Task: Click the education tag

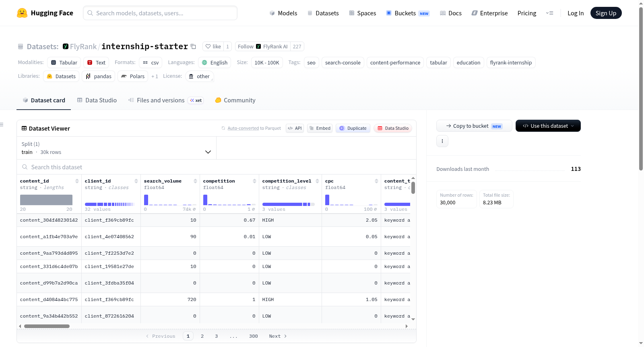Action: tap(469, 62)
